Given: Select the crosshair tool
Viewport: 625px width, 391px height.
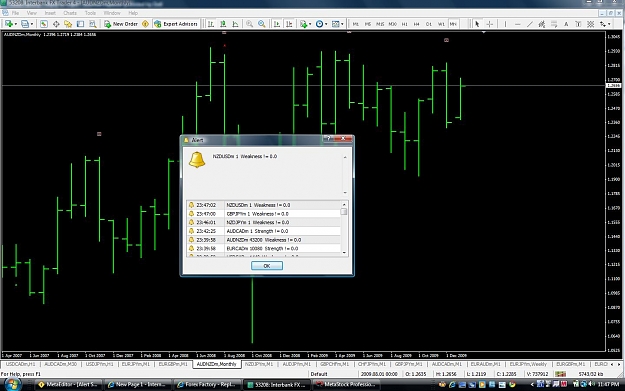Looking at the screenshot, I should pos(490,24).
